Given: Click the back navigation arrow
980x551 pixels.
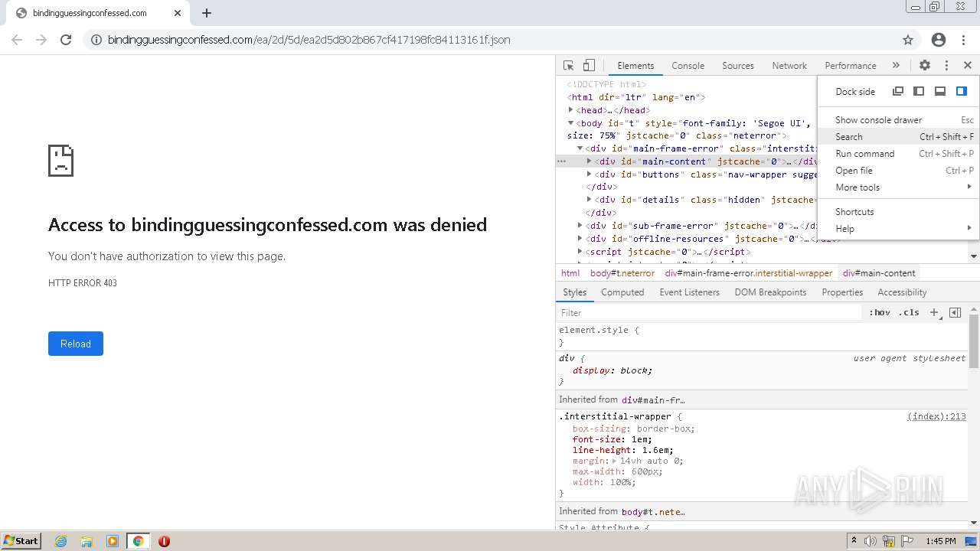Looking at the screenshot, I should pos(17,40).
